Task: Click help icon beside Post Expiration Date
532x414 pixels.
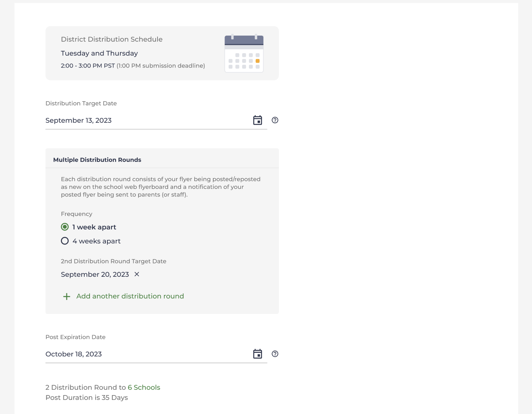Action: click(x=275, y=354)
